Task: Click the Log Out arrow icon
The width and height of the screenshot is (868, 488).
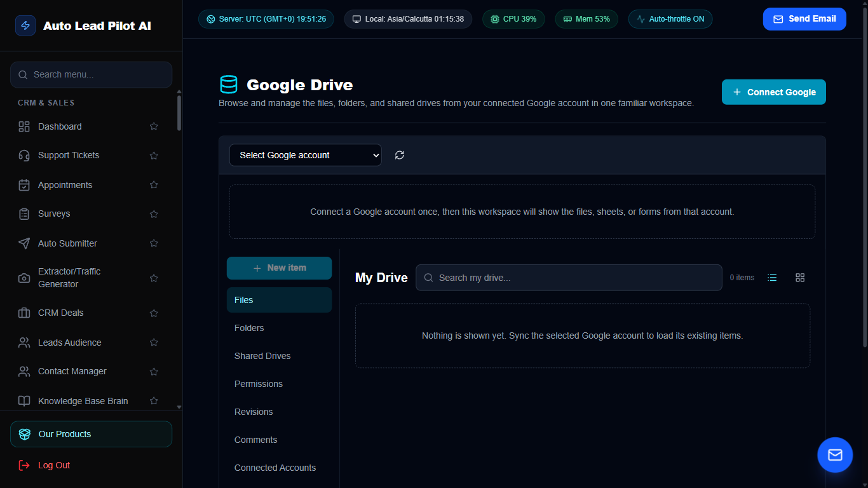Action: pos(24,465)
